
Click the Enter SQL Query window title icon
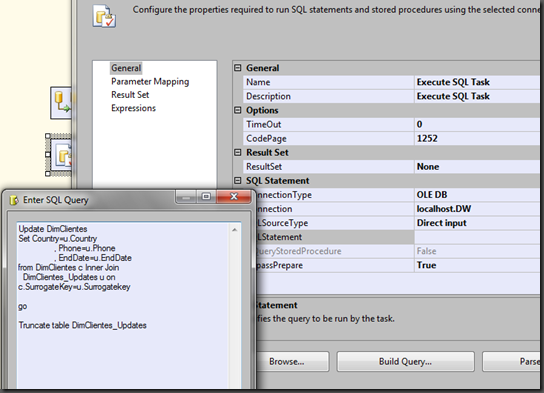(14, 200)
